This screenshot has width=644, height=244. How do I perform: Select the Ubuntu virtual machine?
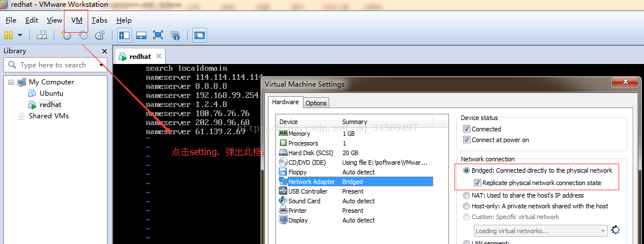coord(51,93)
